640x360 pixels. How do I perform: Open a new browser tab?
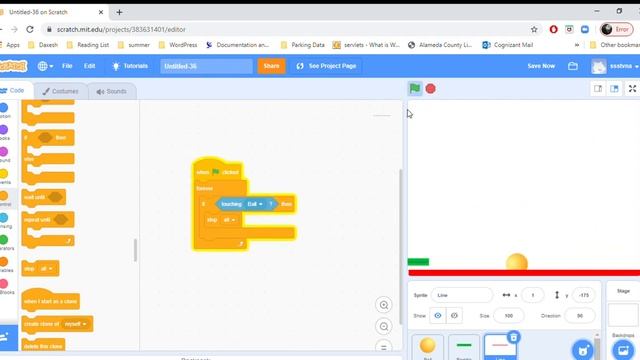tap(119, 12)
